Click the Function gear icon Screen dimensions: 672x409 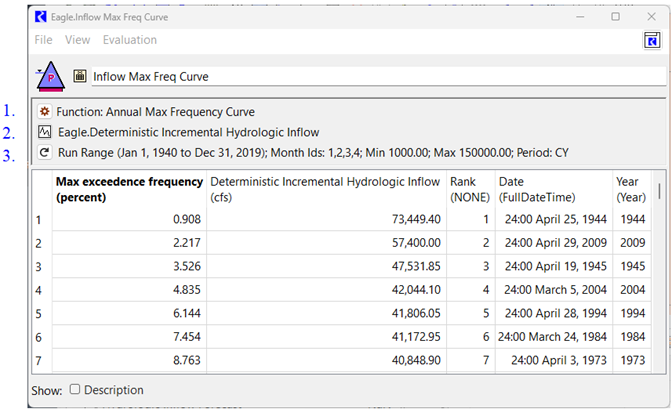(44, 112)
